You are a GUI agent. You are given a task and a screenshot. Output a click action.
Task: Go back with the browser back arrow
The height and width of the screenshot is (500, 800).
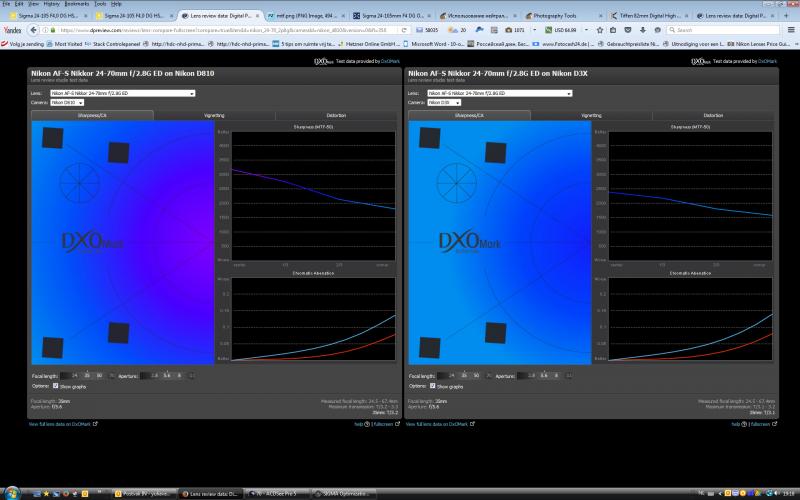pos(33,30)
